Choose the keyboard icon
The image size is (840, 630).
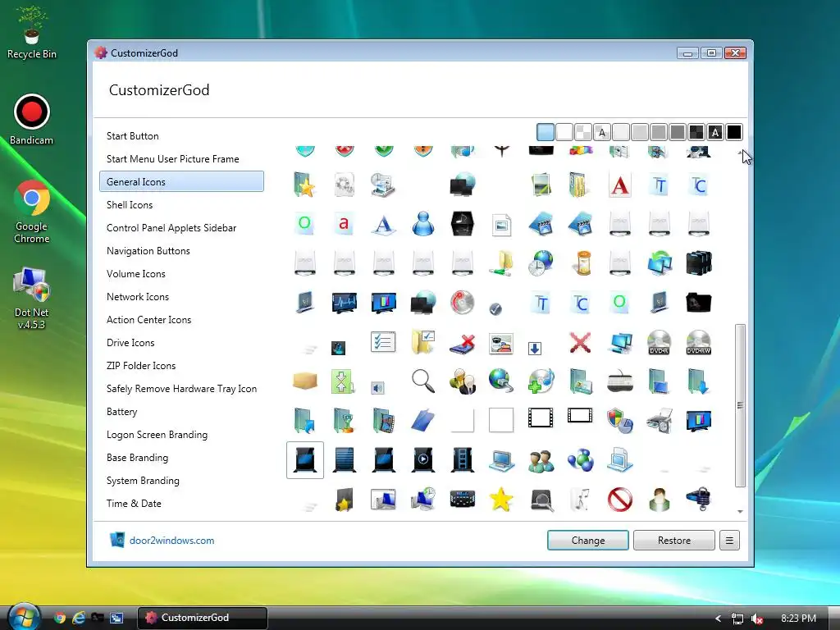click(620, 381)
